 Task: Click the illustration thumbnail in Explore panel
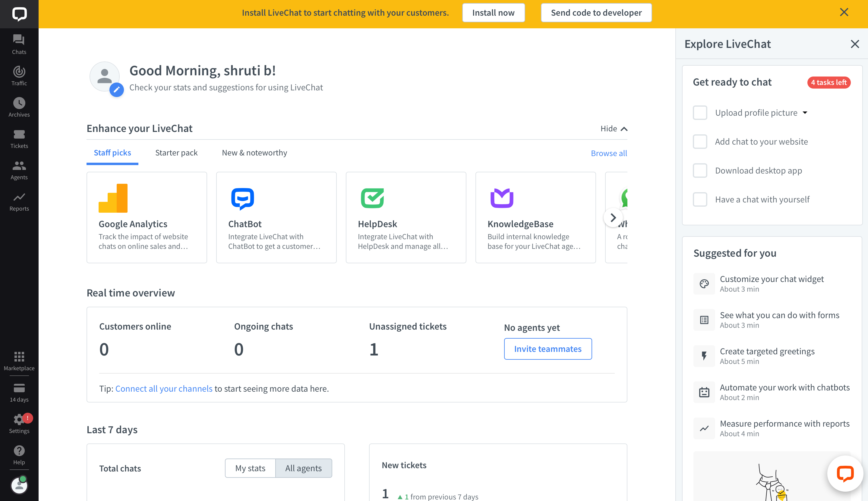772,476
